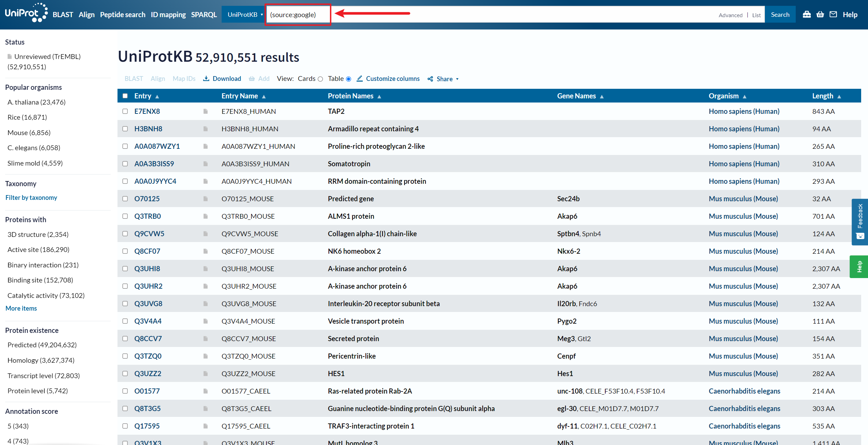Expand the Share dropdown menu
868x445 pixels.
[457, 79]
